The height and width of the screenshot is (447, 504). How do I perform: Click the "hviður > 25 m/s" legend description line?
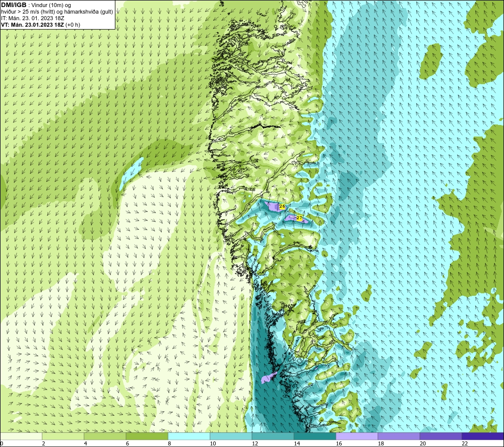[x=57, y=12]
